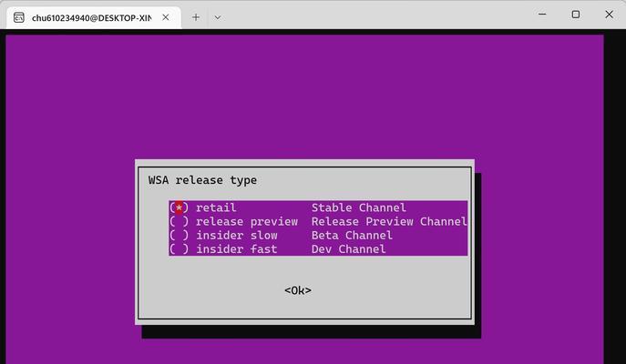Click the terminal icon in the tab
The width and height of the screenshot is (626, 364).
coord(19,17)
